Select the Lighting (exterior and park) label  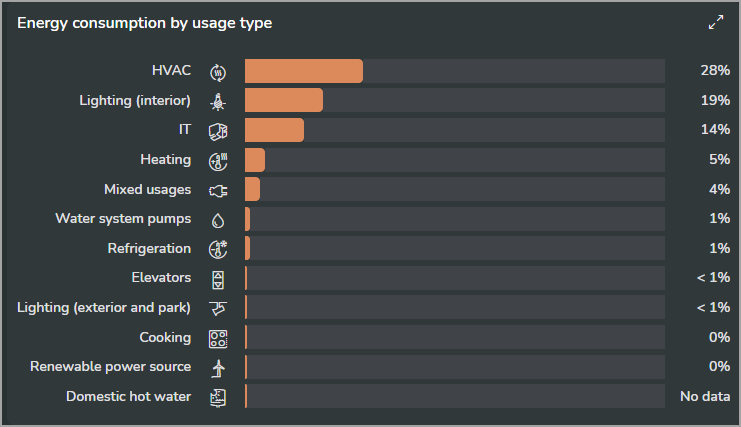pyautogui.click(x=104, y=307)
